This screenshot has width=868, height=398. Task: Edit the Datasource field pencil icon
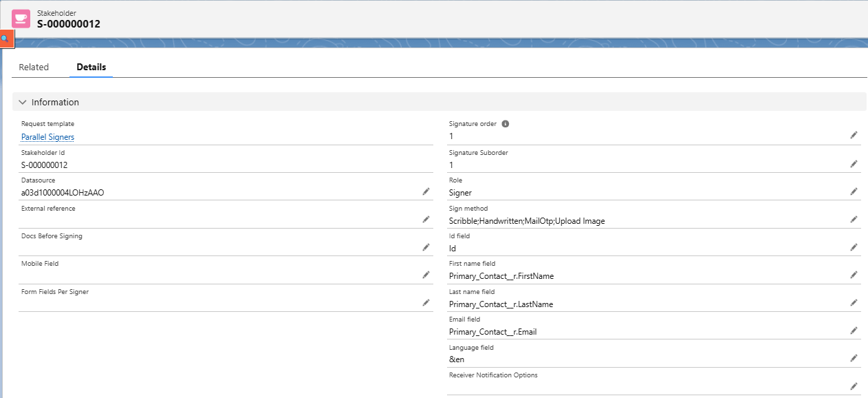pos(426,191)
